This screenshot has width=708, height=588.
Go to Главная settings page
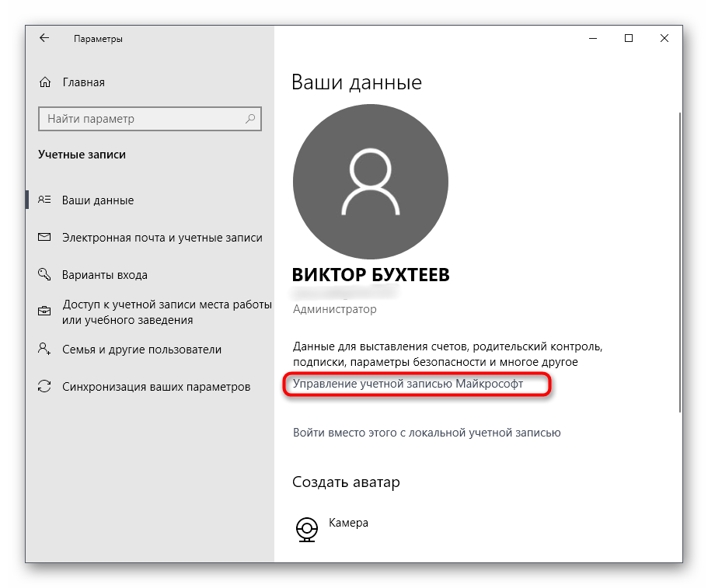tap(83, 82)
